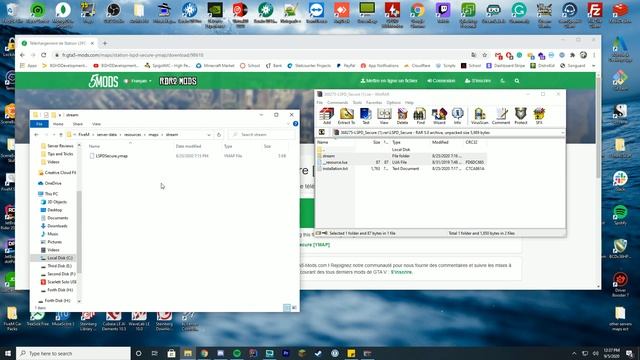Screen dimensions: 640x360
Task: Click the File Explorer help icon
Action: tap(296, 124)
